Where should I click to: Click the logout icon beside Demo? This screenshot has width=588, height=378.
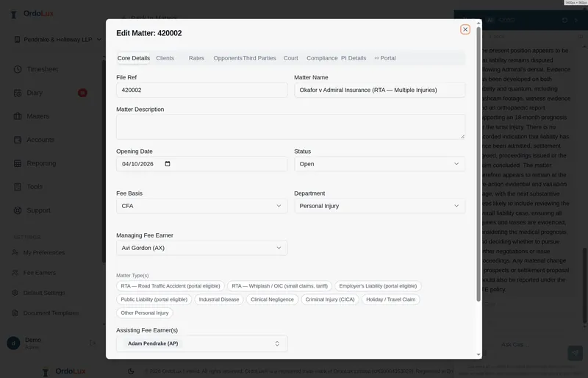coord(93,343)
